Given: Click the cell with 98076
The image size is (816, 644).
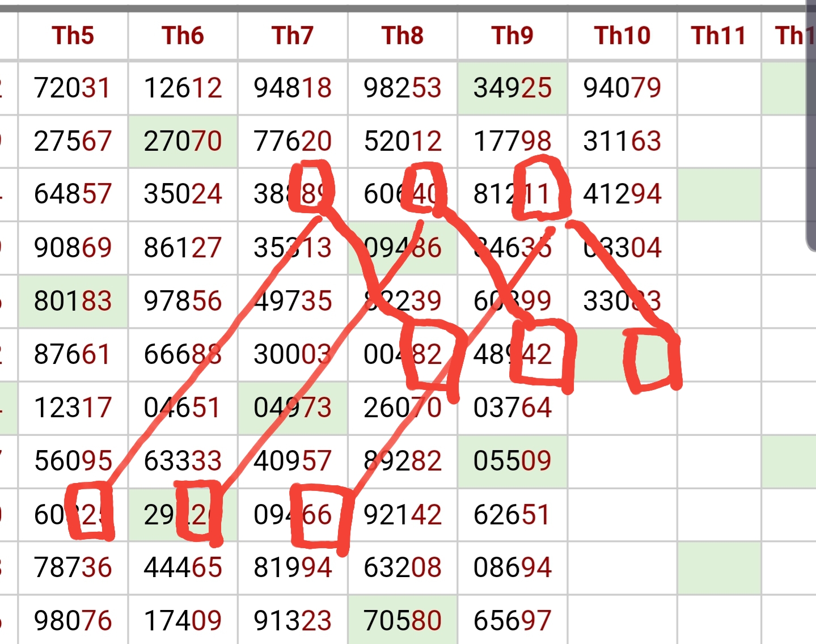Looking at the screenshot, I should [73, 620].
